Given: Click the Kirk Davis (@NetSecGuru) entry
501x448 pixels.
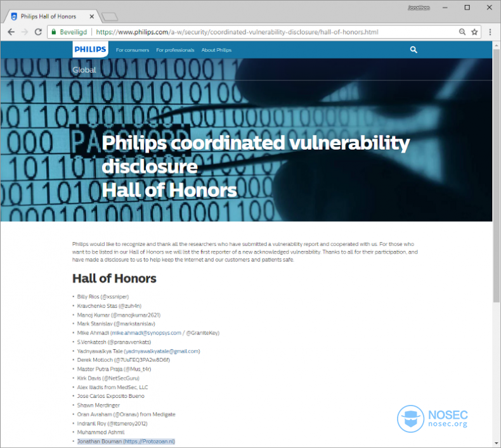Looking at the screenshot, I should click(108, 378).
